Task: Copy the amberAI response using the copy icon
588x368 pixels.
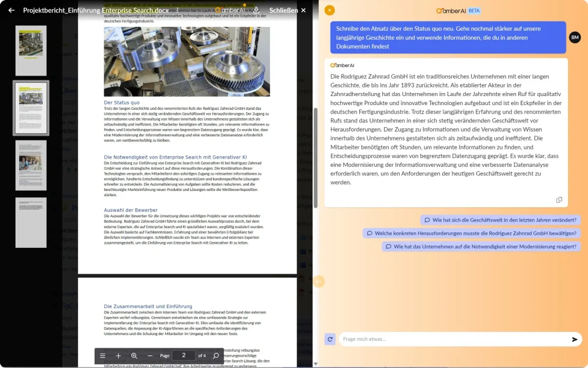Action: 559,200
